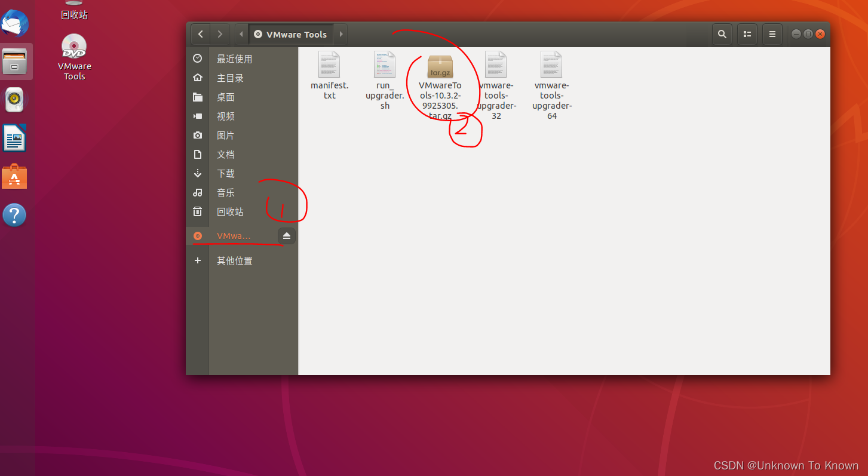
Task: Click the video icon beside 视频
Action: point(198,116)
